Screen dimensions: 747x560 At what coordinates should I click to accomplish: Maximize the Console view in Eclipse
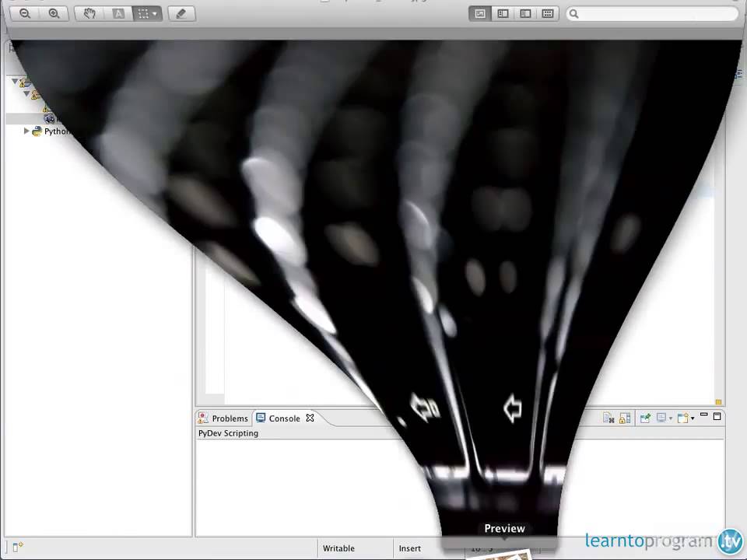point(717,416)
